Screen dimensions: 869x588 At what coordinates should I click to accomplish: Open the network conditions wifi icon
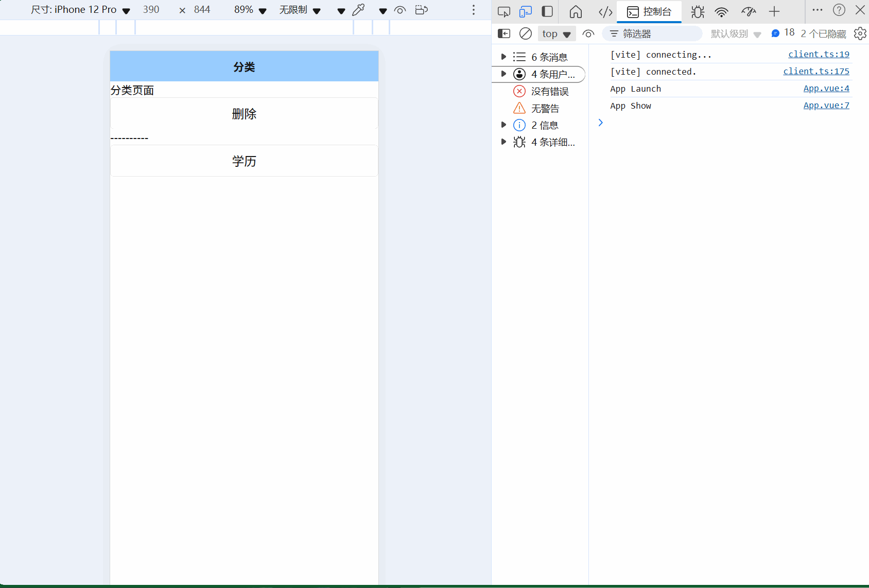722,11
